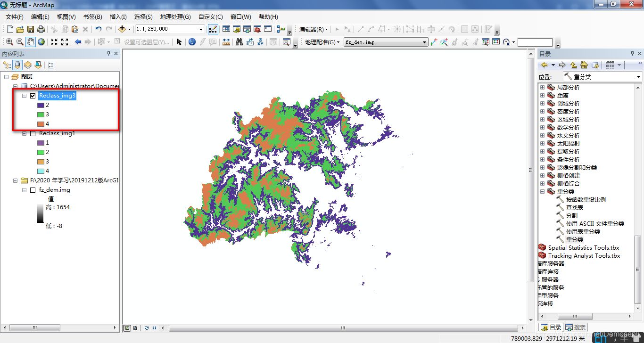Open the Go To XY tool
The image size is (644, 343).
click(x=260, y=42)
